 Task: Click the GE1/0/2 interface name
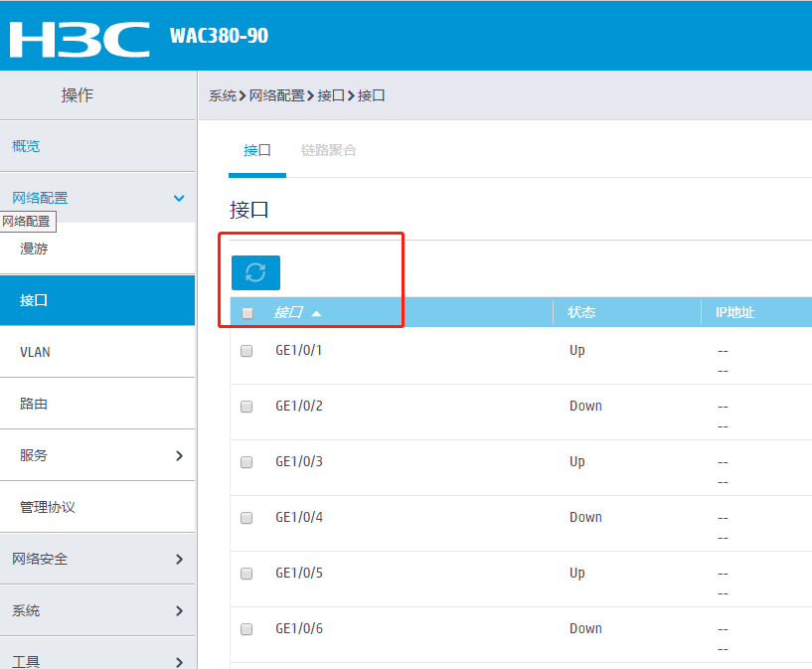(x=299, y=406)
